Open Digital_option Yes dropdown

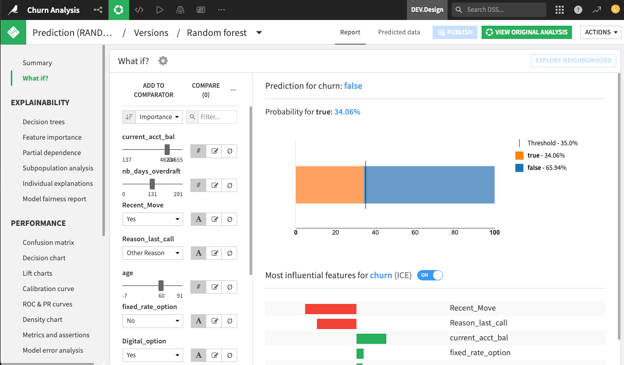[x=152, y=355]
